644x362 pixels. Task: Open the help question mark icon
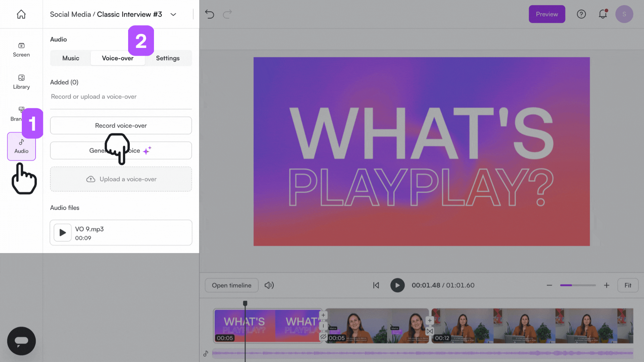click(x=581, y=14)
